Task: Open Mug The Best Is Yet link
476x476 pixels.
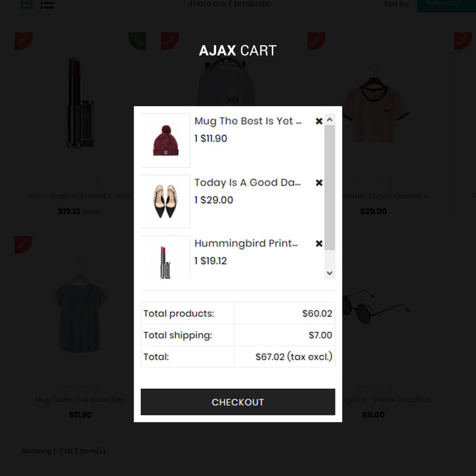Action: pos(248,121)
